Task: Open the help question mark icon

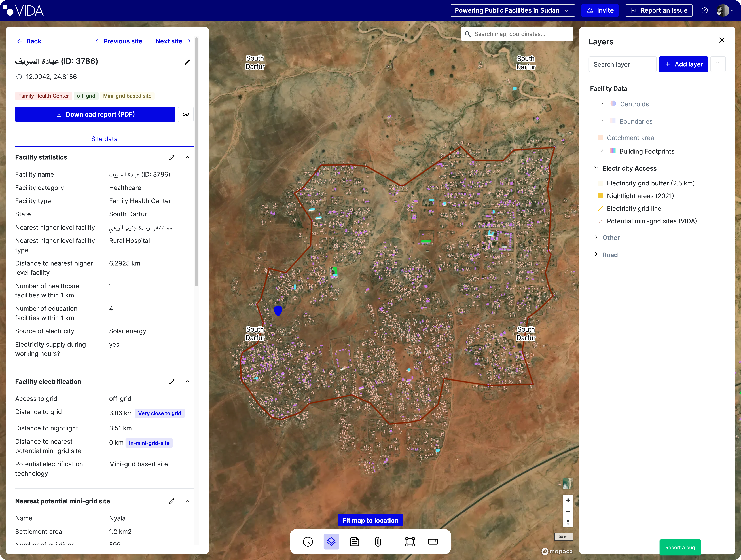Action: [704, 10]
